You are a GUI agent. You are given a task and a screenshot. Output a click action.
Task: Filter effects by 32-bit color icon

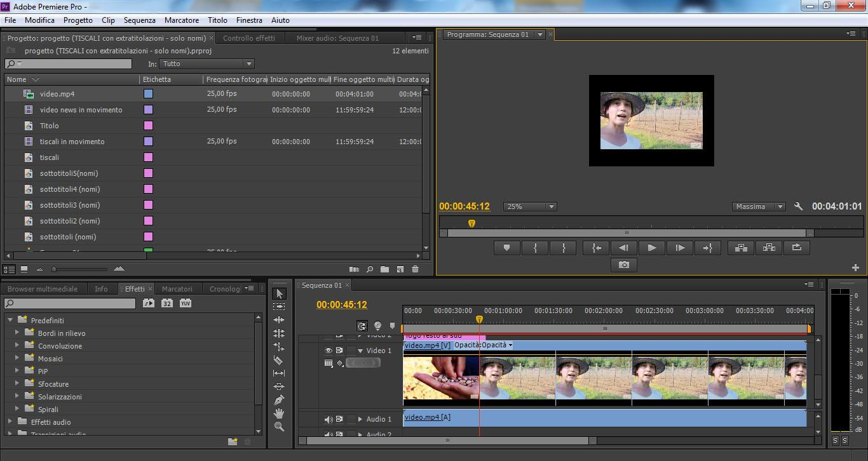pyautogui.click(x=166, y=304)
